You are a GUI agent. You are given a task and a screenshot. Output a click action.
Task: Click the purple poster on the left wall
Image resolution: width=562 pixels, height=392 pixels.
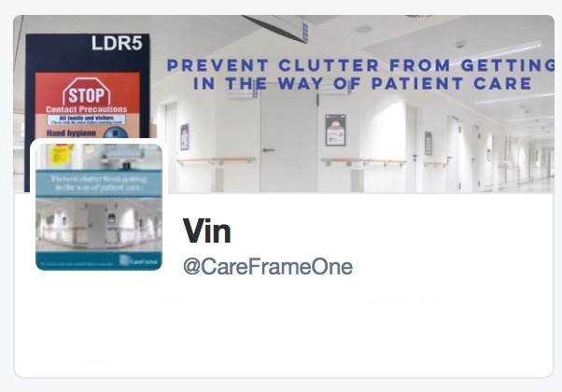pyautogui.click(x=185, y=137)
